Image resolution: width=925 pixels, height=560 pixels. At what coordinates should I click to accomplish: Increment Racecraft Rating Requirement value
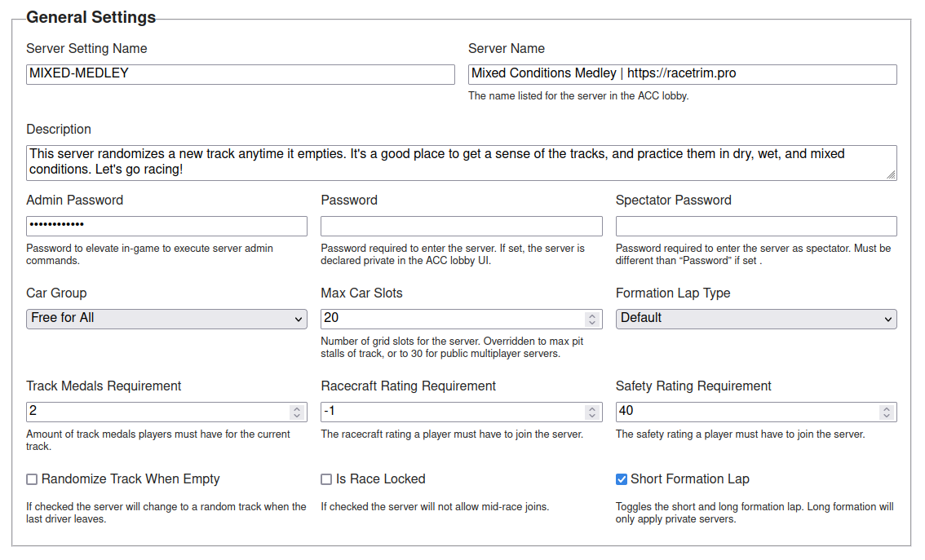point(594,408)
